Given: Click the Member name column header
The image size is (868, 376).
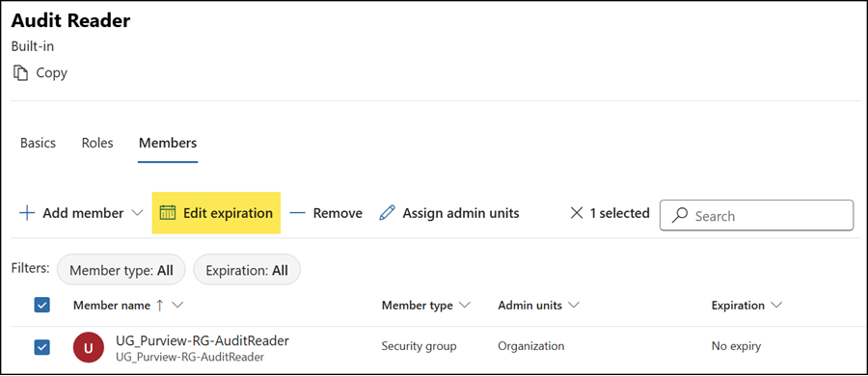Looking at the screenshot, I should coord(112,305).
